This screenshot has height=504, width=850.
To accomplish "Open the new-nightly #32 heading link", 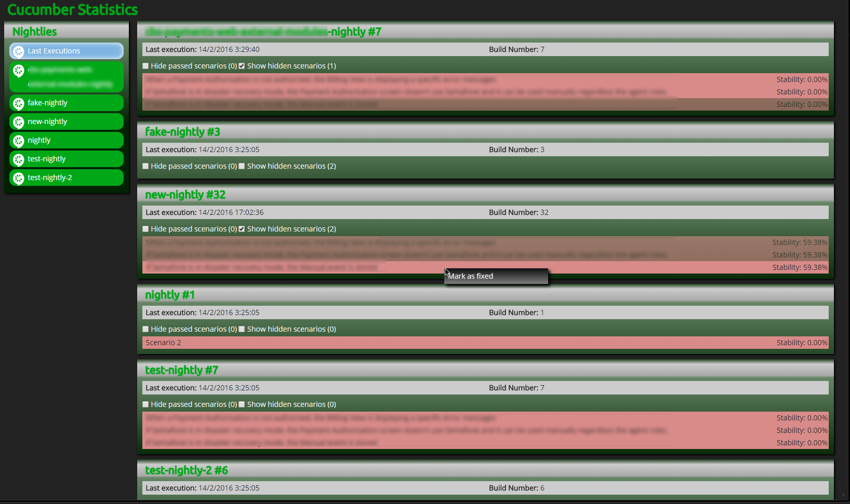I will [x=185, y=195].
